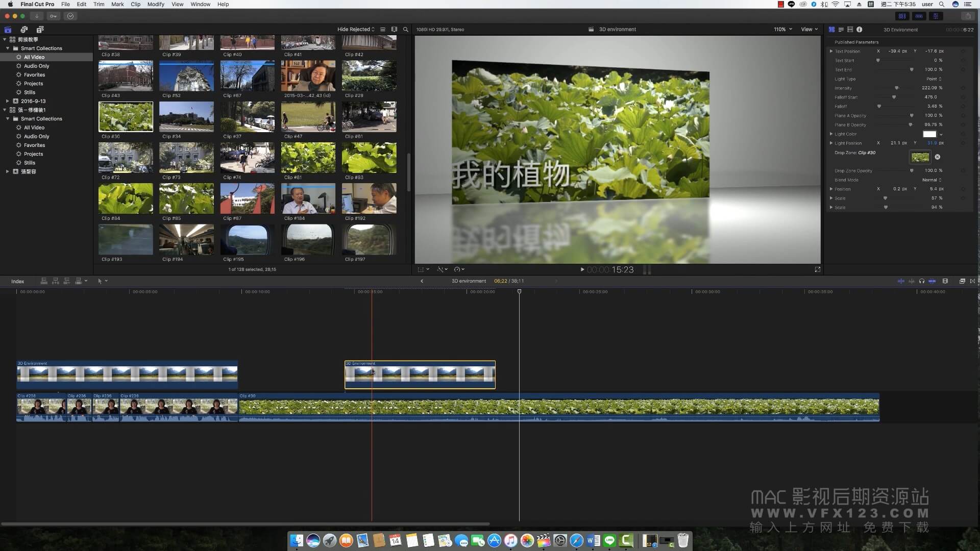980x551 pixels.
Task: Toggle solo headphones icon in timeline
Action: pyautogui.click(x=922, y=281)
